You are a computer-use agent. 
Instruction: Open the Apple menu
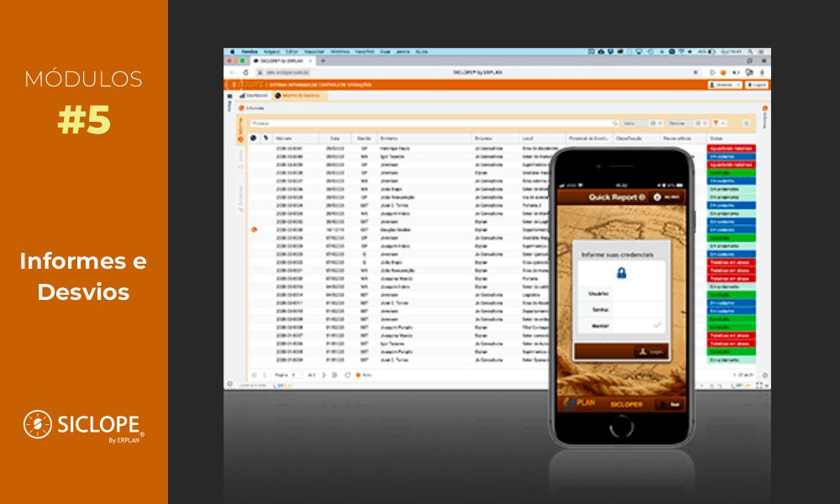[x=232, y=52]
